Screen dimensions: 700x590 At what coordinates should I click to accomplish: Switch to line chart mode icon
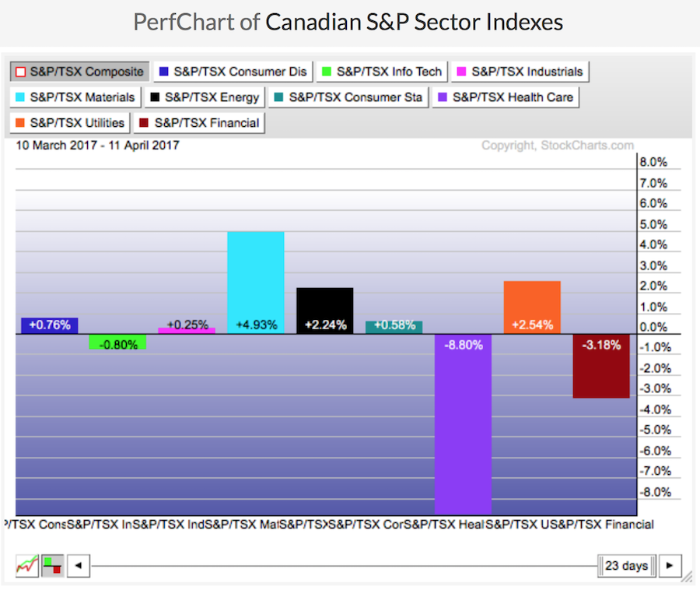26,565
